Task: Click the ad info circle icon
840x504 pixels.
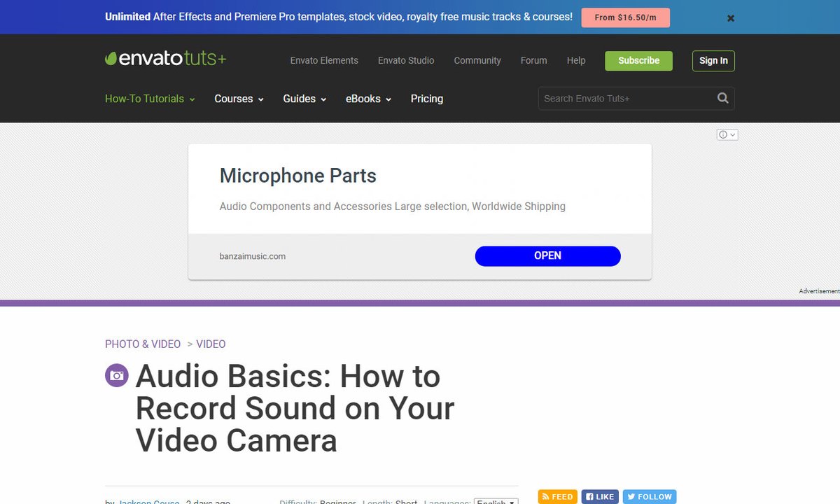Action: pyautogui.click(x=722, y=134)
